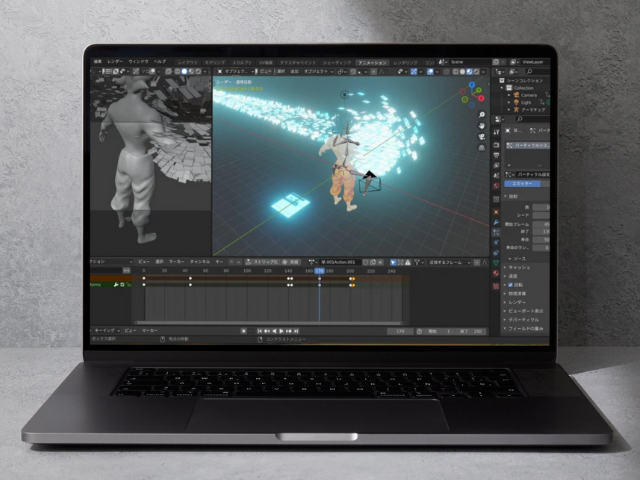Viewport: 640px width, 480px height.
Task: Expand the ソース subpanel
Action: pos(517,259)
